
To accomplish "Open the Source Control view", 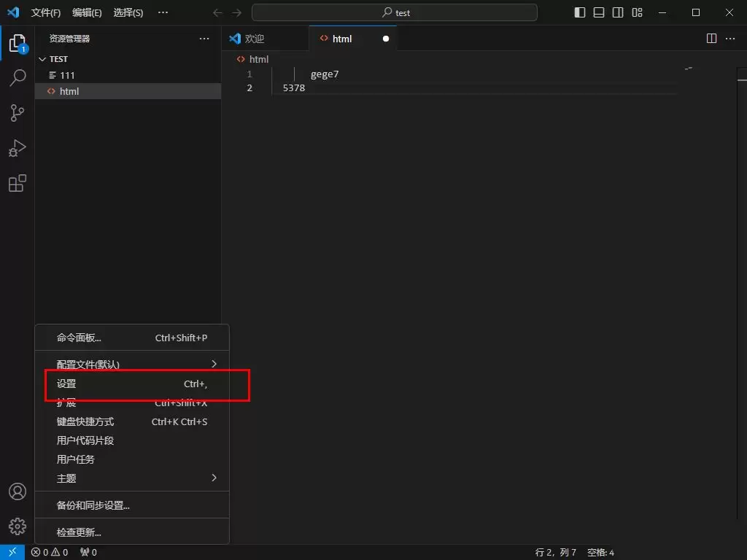I will coord(17,112).
